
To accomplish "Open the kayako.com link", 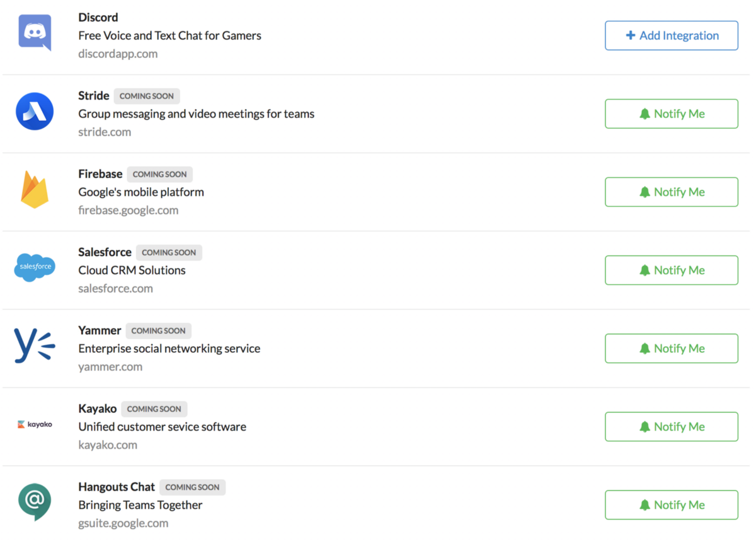I will click(x=108, y=444).
